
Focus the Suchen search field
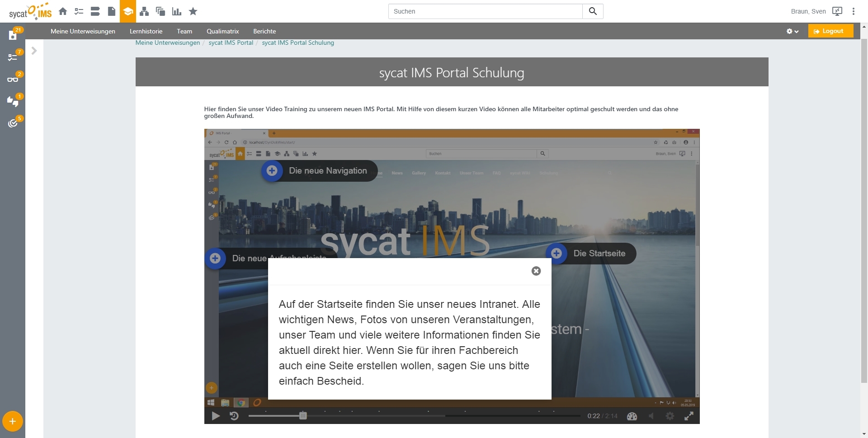pyautogui.click(x=486, y=11)
